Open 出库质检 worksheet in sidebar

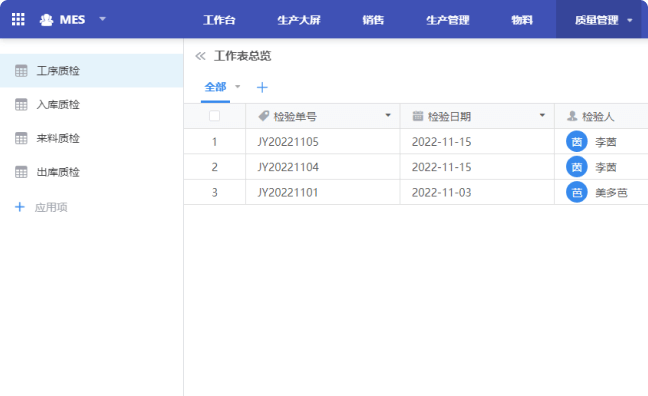[x=91, y=172]
